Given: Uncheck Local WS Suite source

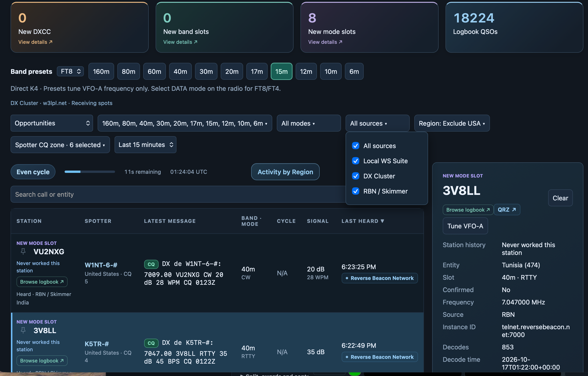Looking at the screenshot, I should (356, 161).
